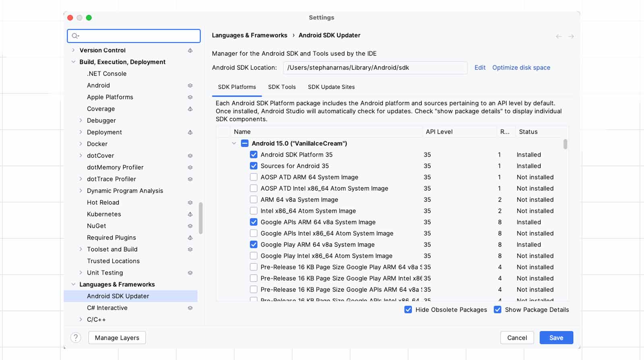Expand the Debugger node
Viewport: 644px width, 360px height.
pos(80,120)
